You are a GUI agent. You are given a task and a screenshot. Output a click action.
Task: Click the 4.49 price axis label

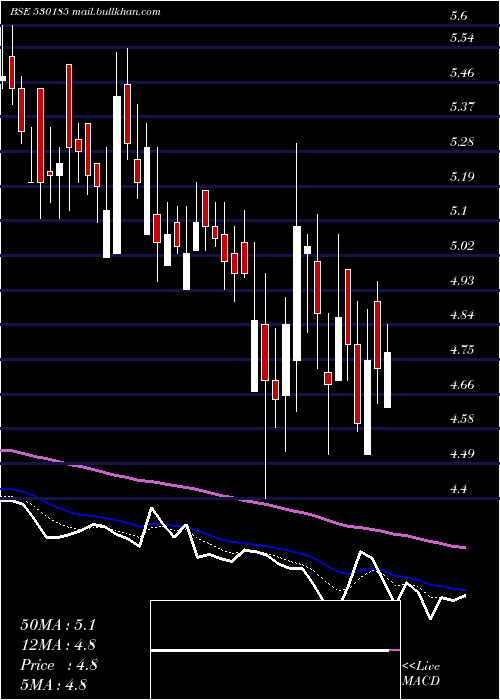462,454
